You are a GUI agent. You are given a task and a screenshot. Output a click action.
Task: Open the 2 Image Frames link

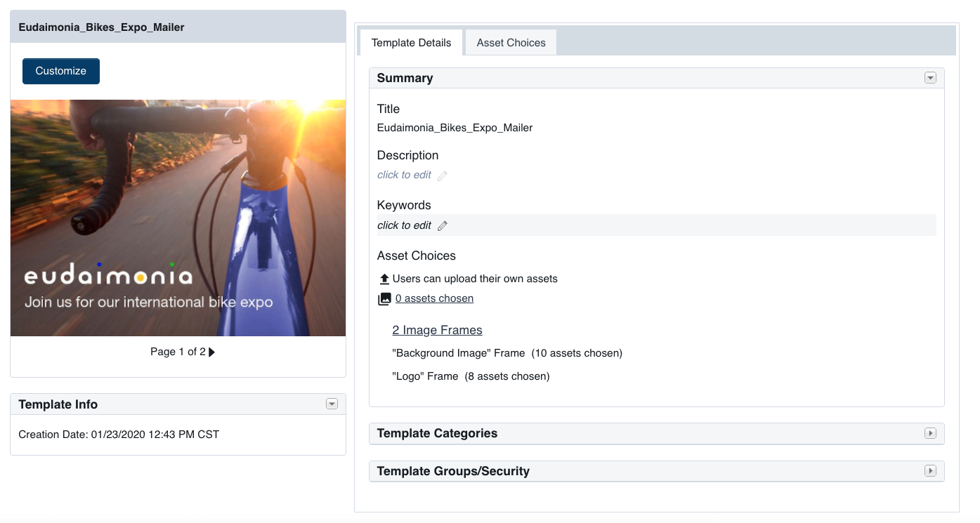click(x=437, y=330)
